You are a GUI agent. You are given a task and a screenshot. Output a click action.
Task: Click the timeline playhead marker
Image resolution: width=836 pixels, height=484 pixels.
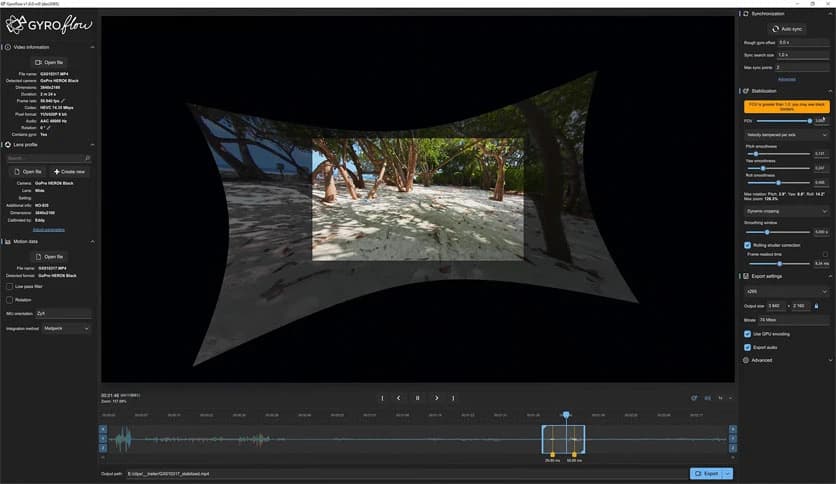click(566, 414)
